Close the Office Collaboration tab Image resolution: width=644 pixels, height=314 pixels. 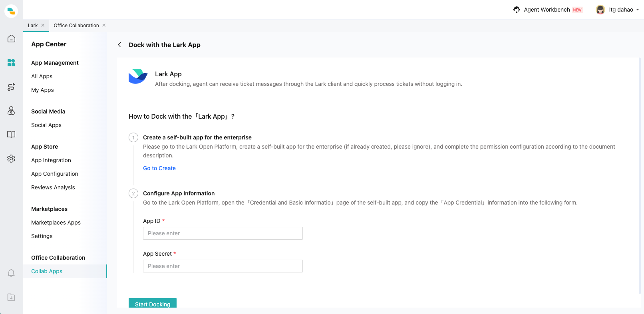point(104,26)
